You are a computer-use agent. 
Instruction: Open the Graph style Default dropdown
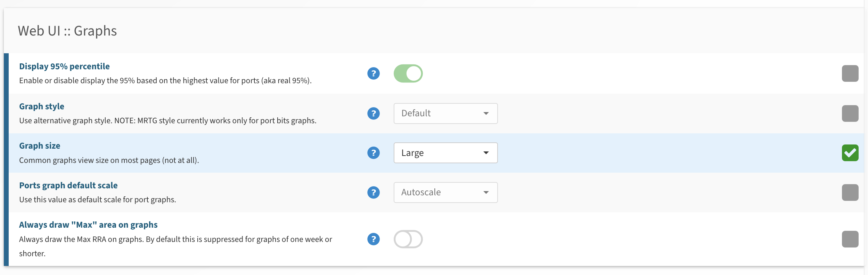click(x=446, y=113)
